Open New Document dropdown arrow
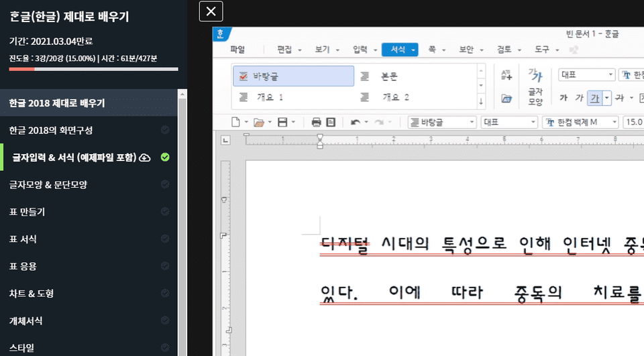The height and width of the screenshot is (356, 644). click(246, 122)
